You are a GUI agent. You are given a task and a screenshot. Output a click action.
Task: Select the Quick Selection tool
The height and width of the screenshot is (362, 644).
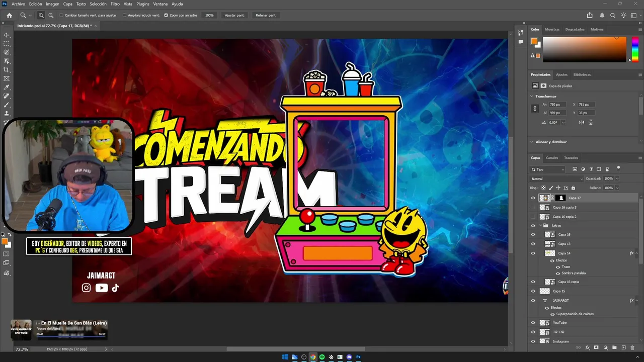pos(7,52)
